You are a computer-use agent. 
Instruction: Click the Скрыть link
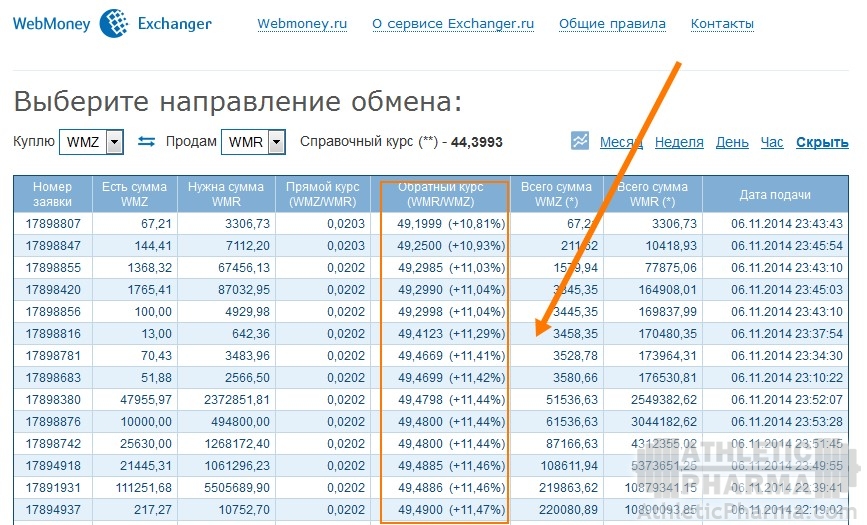pyautogui.click(x=822, y=142)
